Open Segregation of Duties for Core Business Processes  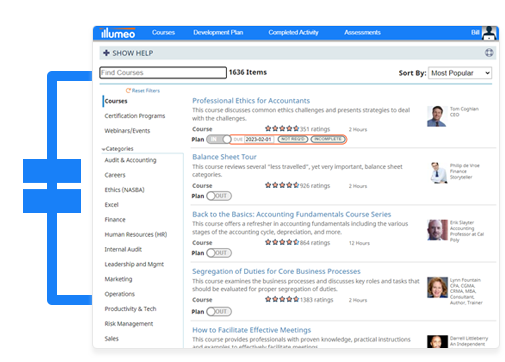pyautogui.click(x=276, y=271)
